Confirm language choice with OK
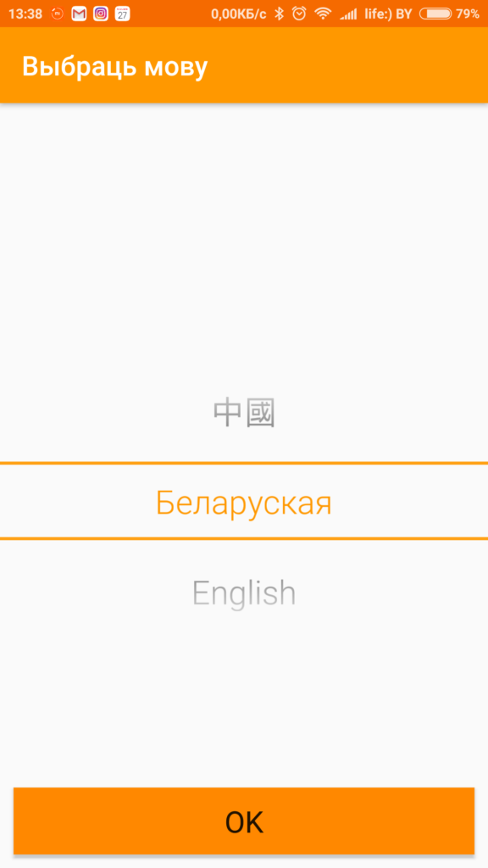 click(244, 821)
